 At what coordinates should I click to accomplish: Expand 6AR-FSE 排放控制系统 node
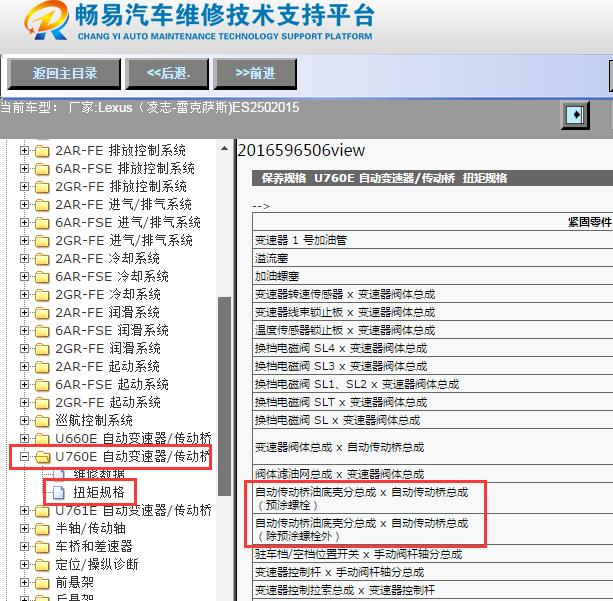point(24,169)
